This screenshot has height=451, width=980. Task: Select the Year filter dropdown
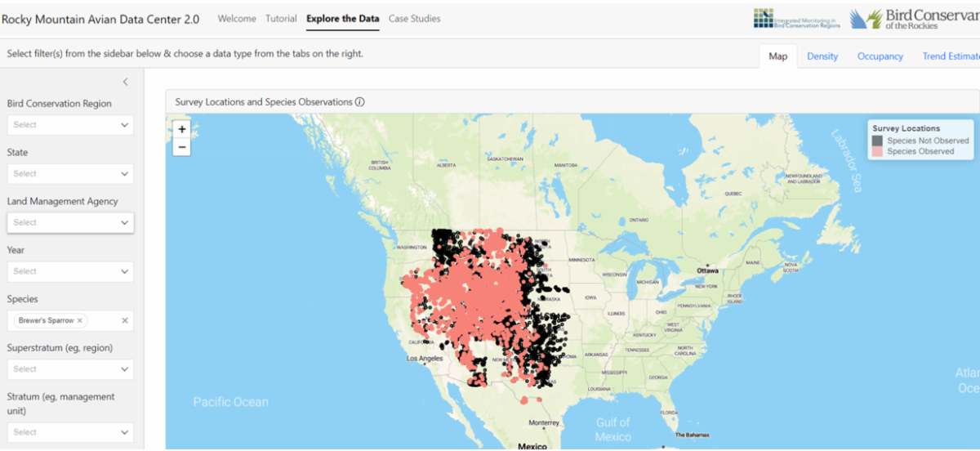click(69, 271)
